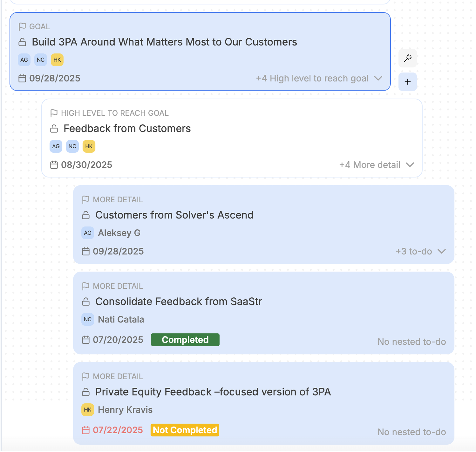Click No nested to-do on Private Equity card
The image size is (476, 452).
(x=411, y=432)
